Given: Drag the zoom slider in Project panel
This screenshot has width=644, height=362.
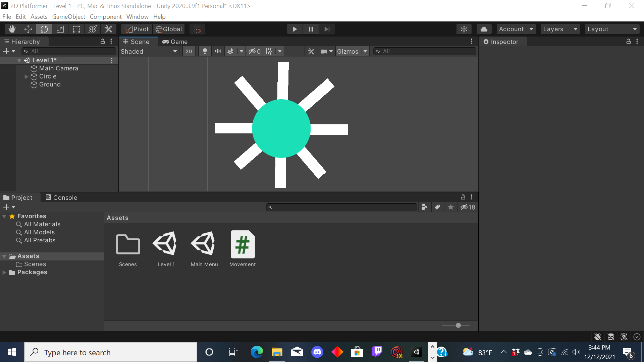Looking at the screenshot, I should tap(458, 325).
